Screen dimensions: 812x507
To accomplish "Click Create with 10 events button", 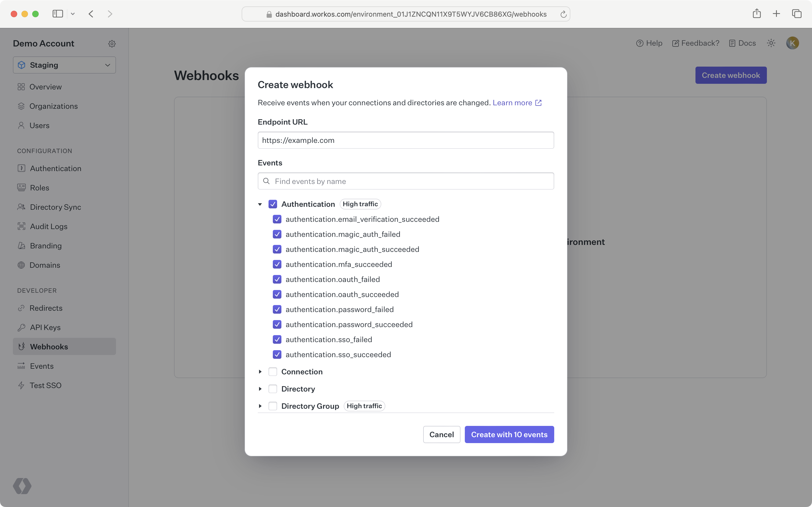I will tap(509, 434).
